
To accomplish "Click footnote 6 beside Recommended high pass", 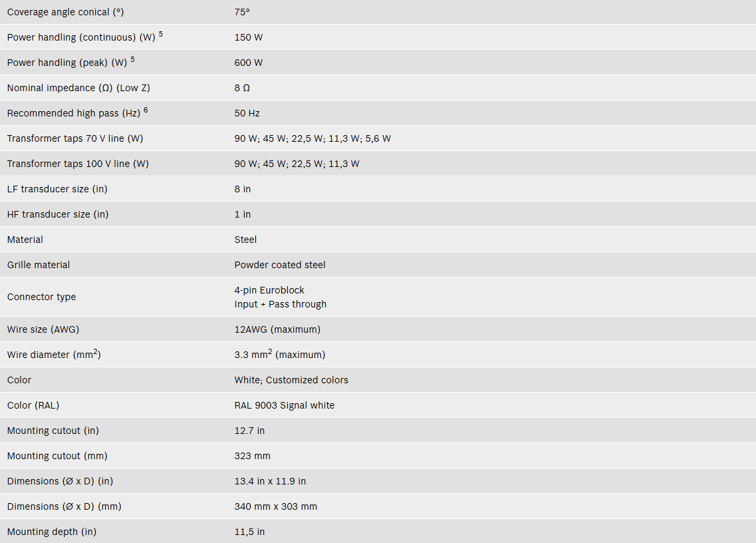I will 146,110.
